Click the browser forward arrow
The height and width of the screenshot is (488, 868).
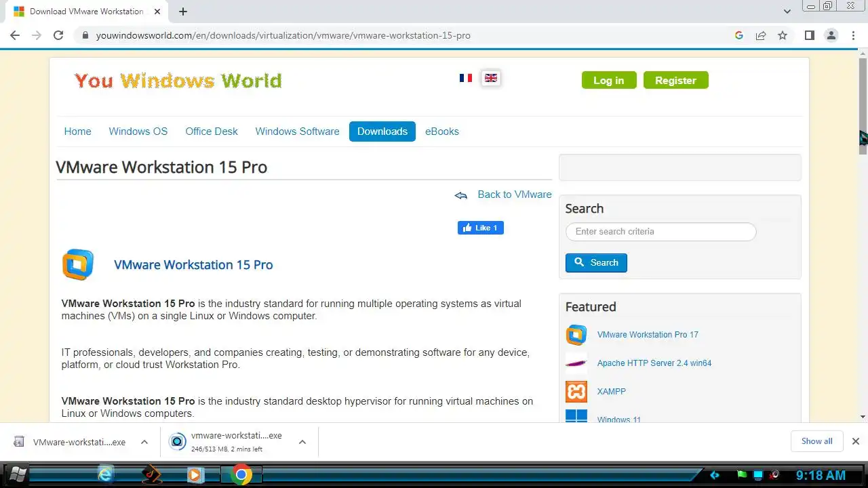(x=37, y=35)
